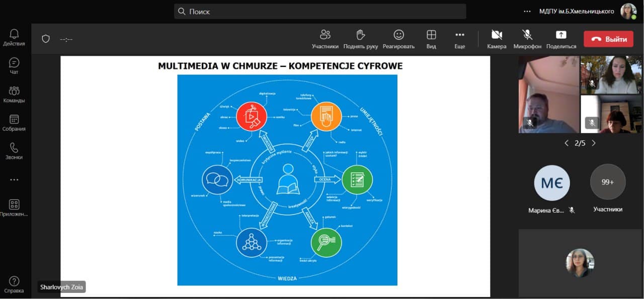Click the 99+ Участники overflow circle
Viewport: 644px width, 299px height.
(608, 182)
